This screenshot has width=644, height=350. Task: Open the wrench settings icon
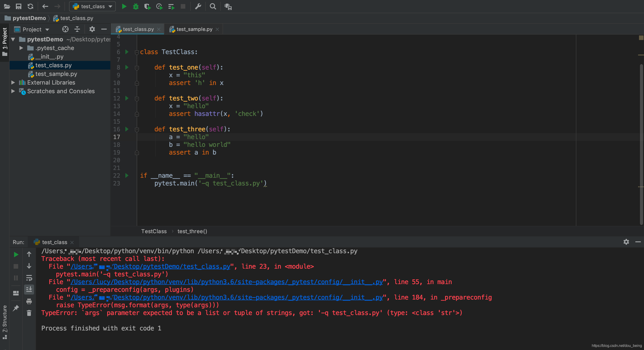(198, 7)
